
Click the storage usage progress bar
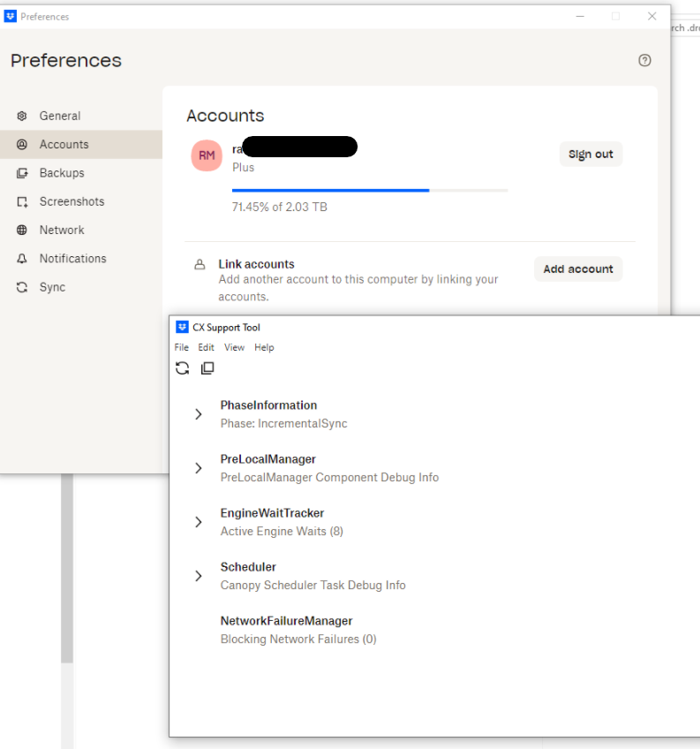click(369, 190)
